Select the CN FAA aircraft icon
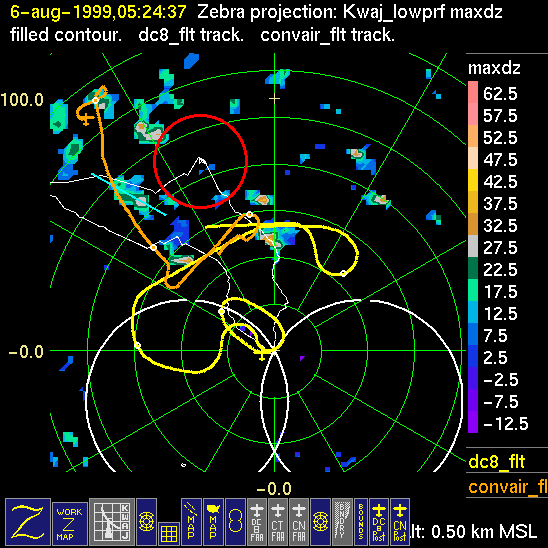Screen dimensions: 548x548 pos(299,522)
